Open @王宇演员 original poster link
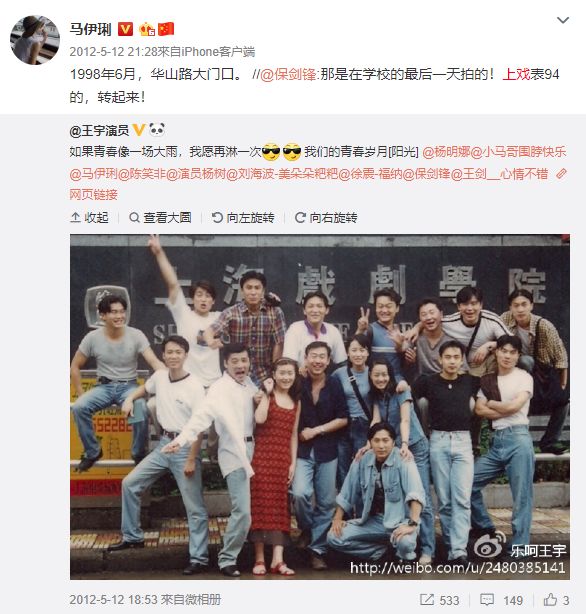The height and width of the screenshot is (614, 586). point(99,130)
